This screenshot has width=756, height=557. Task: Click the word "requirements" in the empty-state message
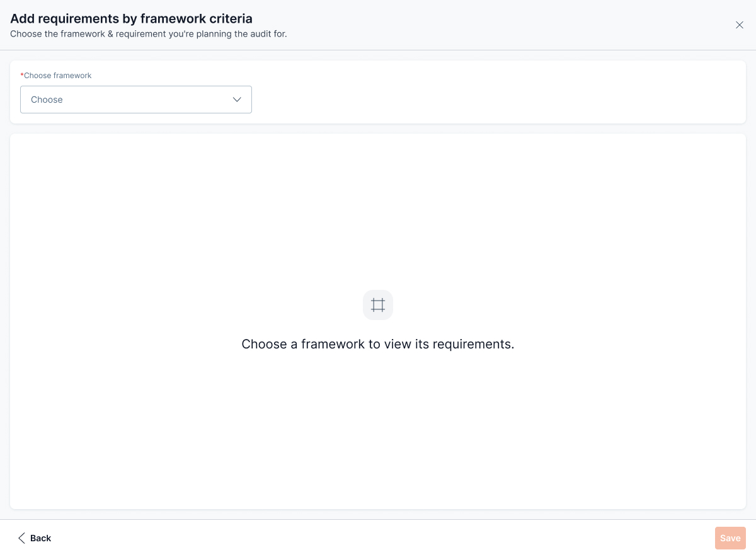point(473,344)
